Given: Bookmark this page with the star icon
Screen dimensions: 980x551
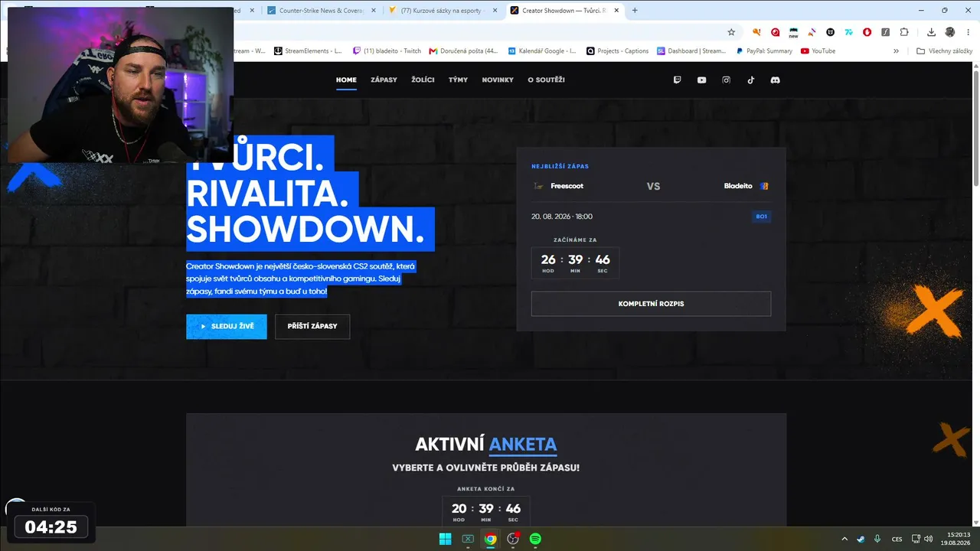Looking at the screenshot, I should click(x=731, y=32).
